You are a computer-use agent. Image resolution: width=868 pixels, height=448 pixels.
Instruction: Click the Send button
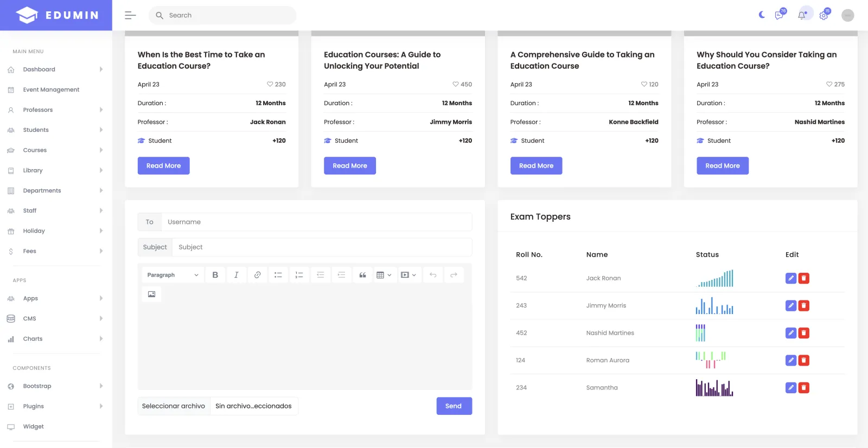454,406
